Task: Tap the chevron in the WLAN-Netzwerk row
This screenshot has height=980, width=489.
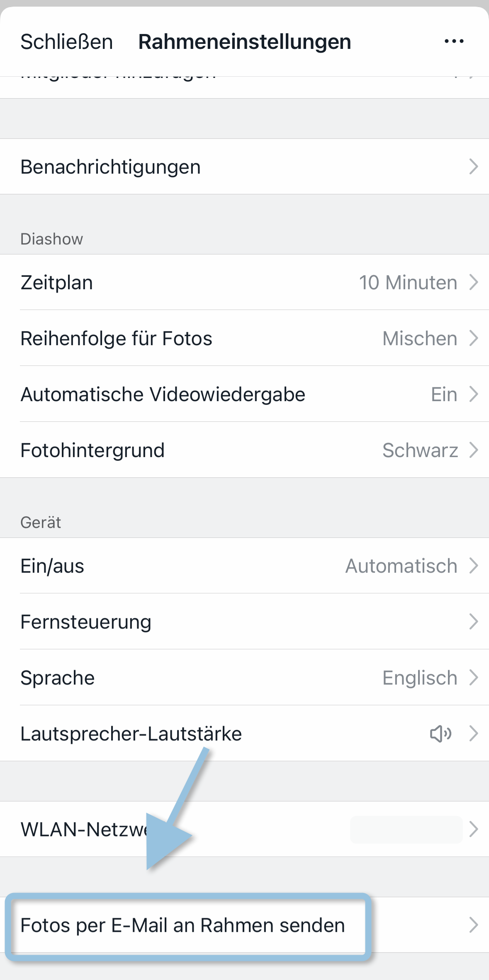Action: click(473, 829)
